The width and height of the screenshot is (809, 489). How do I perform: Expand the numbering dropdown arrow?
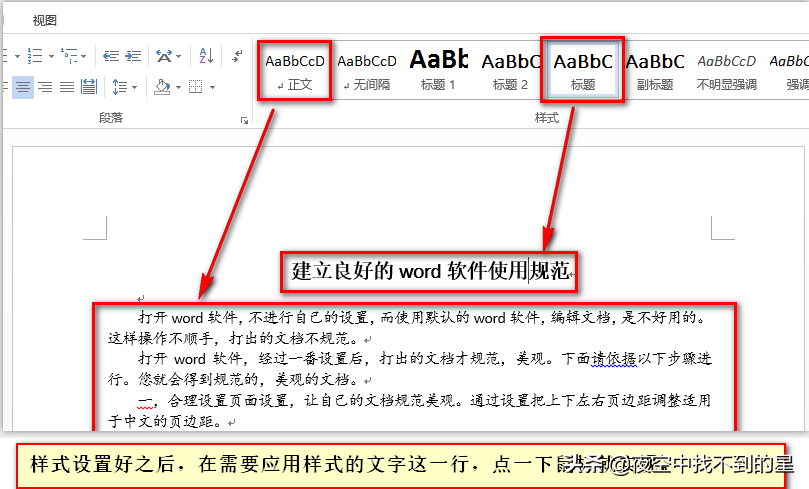[x=51, y=56]
